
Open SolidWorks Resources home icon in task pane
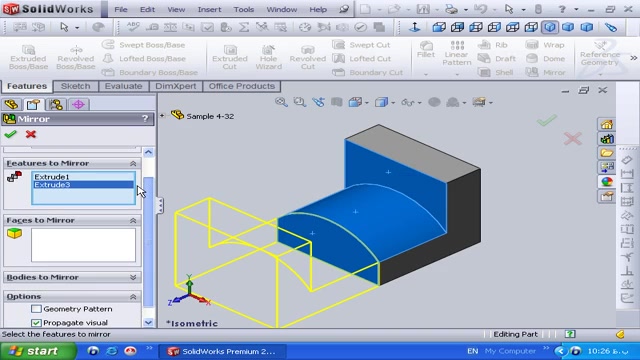pos(607,124)
